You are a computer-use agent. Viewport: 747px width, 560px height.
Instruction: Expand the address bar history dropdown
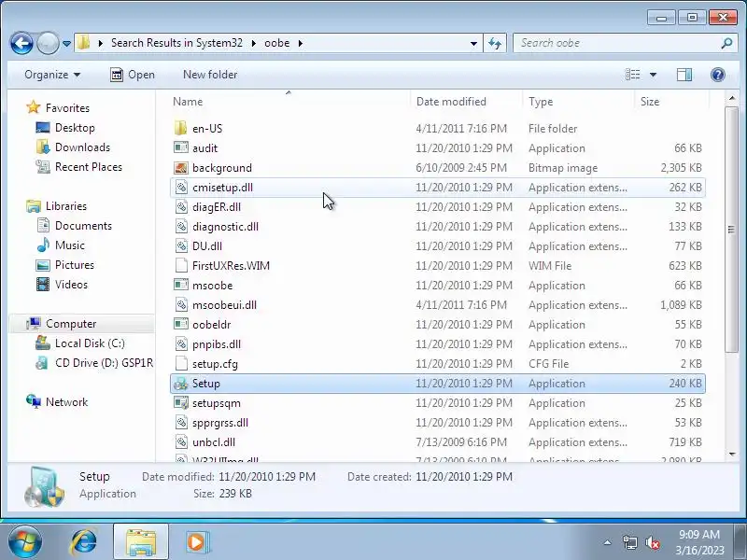tap(473, 43)
